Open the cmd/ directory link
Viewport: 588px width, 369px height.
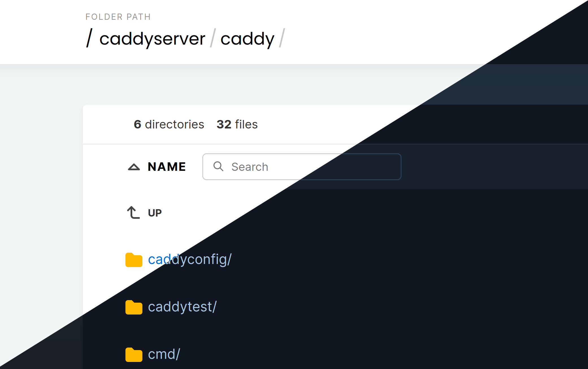click(164, 354)
